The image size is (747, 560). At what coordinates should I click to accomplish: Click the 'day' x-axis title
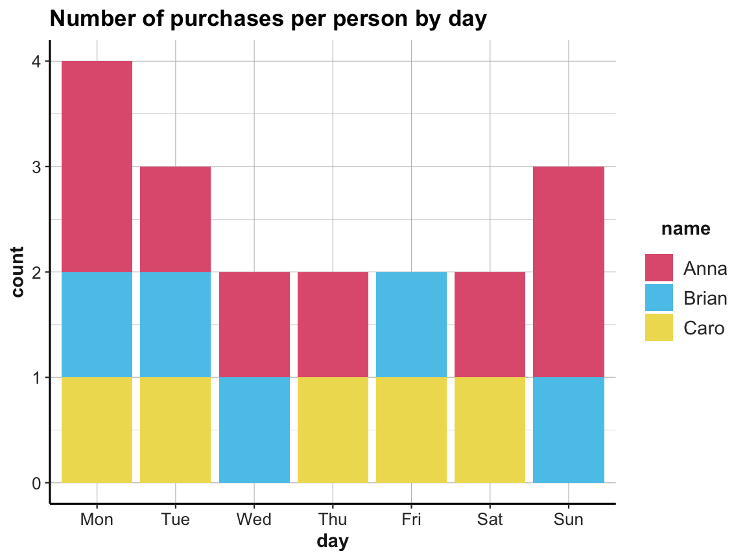point(332,541)
